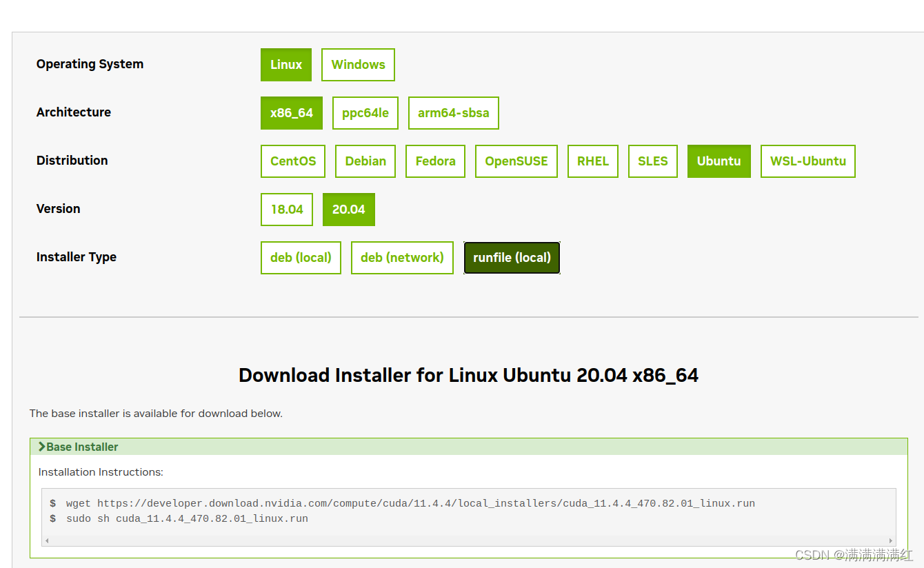Select runfile (local) installer type
This screenshot has height=568, width=924.
(512, 258)
